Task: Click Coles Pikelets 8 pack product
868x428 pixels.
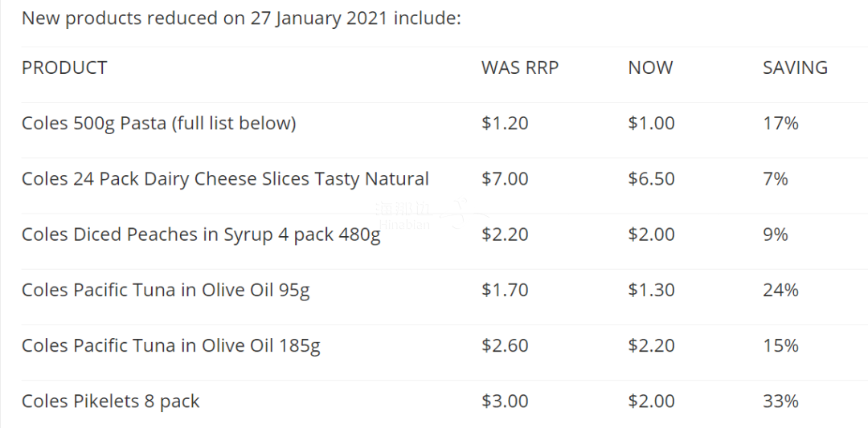Action: tap(111, 402)
